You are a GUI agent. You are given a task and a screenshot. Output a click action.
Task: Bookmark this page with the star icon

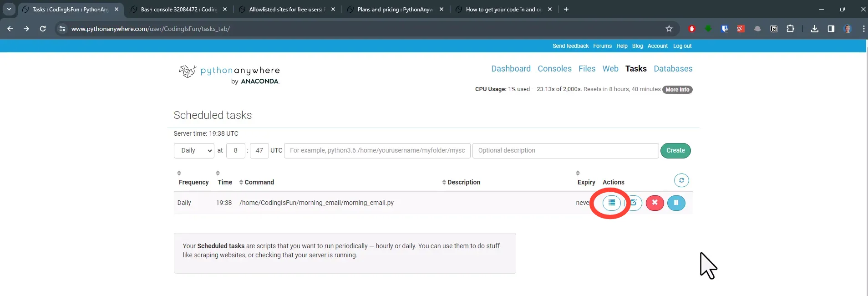coord(669,29)
